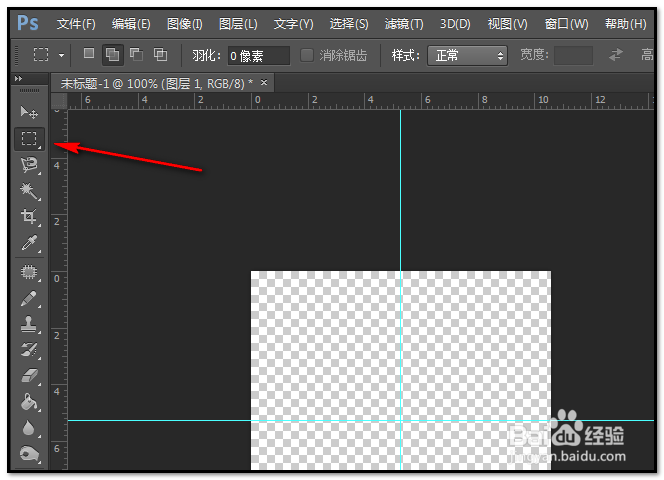Click the 宽度 width input field
Viewport: 664px width, 480px height.
pyautogui.click(x=573, y=55)
